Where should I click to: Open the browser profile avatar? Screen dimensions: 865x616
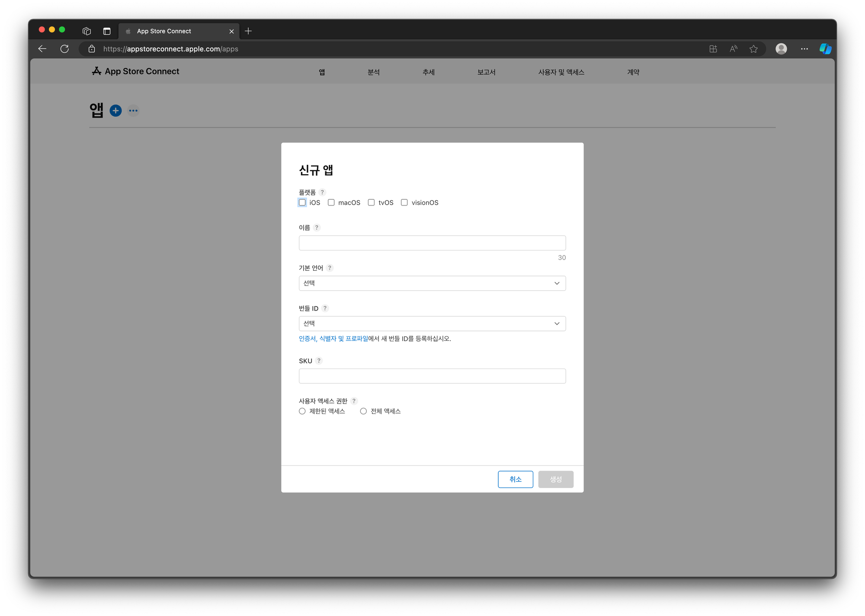coord(781,49)
